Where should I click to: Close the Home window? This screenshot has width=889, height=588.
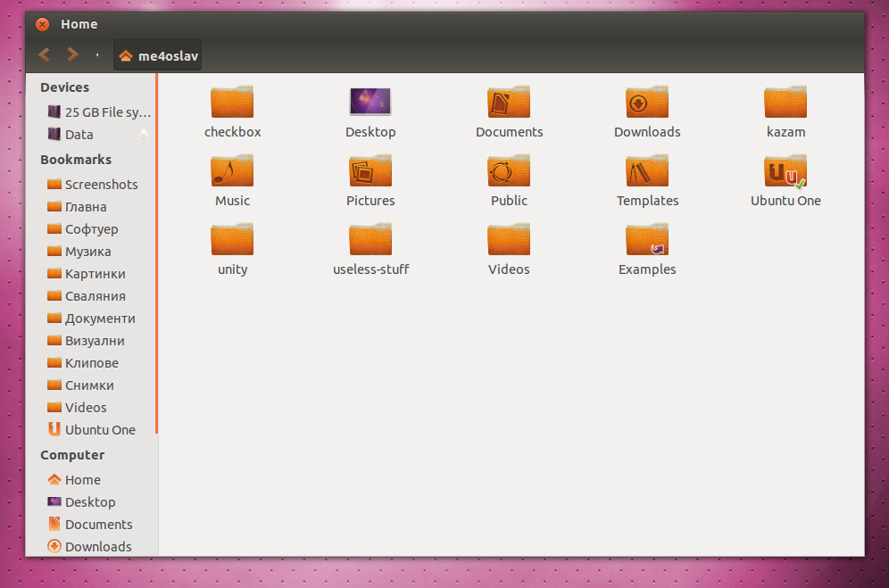click(x=42, y=24)
